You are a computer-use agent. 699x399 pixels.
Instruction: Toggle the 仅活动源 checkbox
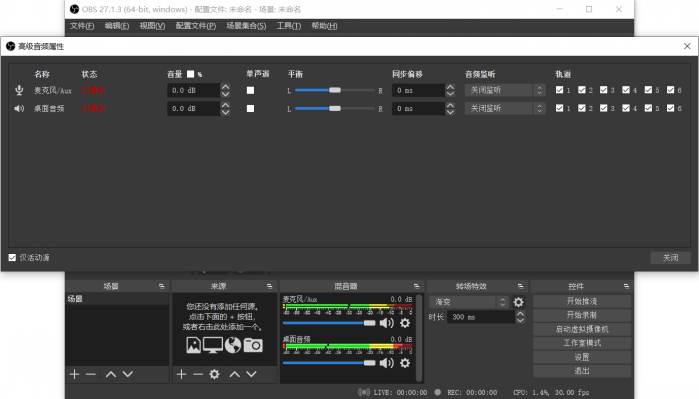(12, 258)
